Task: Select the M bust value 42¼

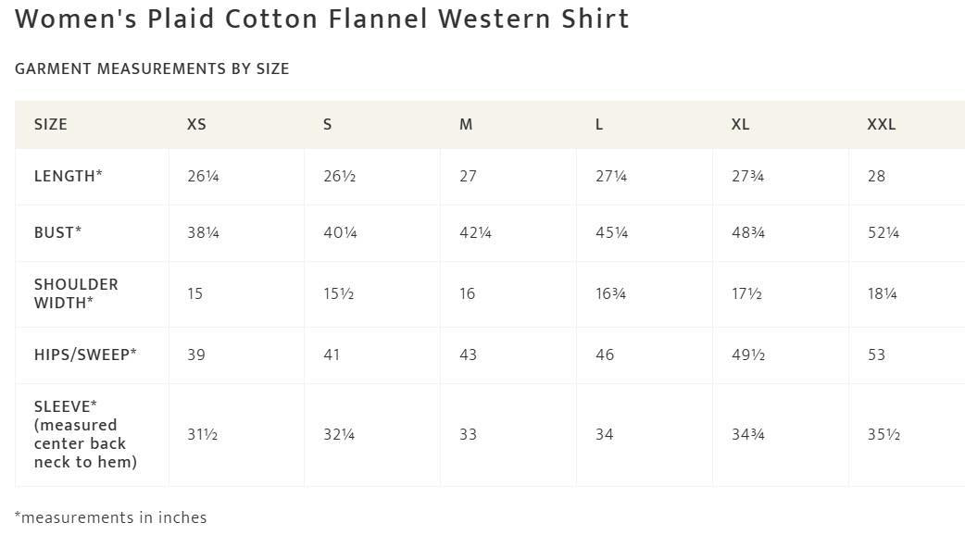Action: (475, 232)
